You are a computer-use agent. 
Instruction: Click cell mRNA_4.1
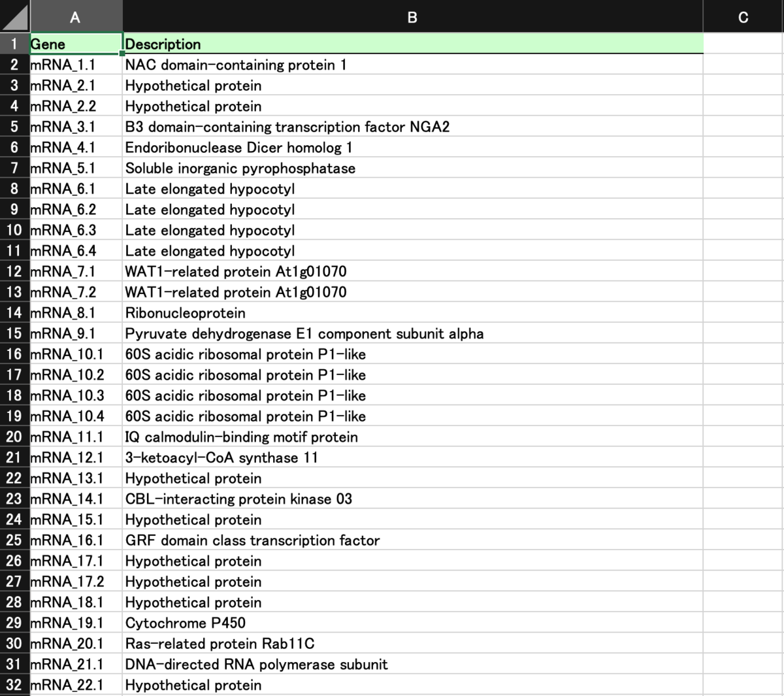[76, 148]
